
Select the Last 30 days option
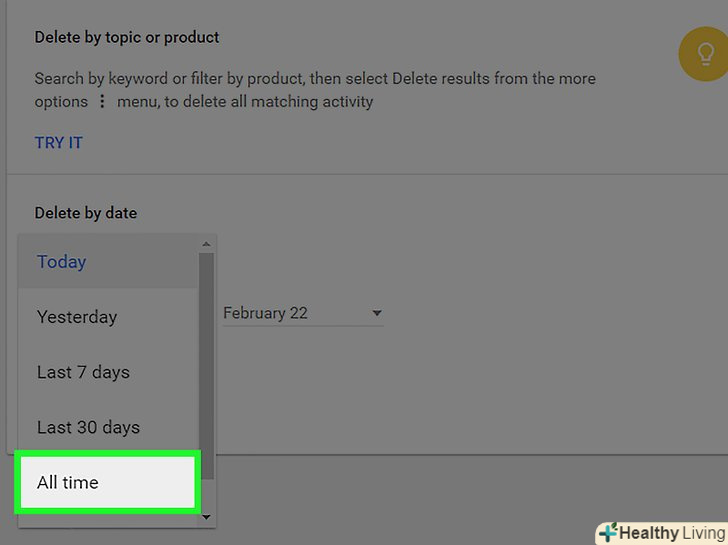[x=88, y=427]
